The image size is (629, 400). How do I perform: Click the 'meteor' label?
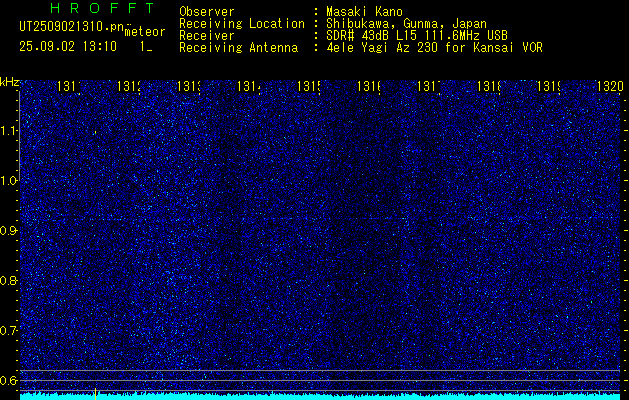pos(145,32)
